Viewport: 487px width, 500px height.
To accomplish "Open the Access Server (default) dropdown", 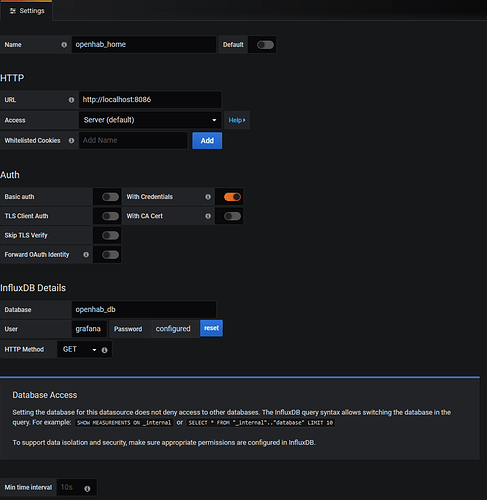I will click(x=150, y=120).
